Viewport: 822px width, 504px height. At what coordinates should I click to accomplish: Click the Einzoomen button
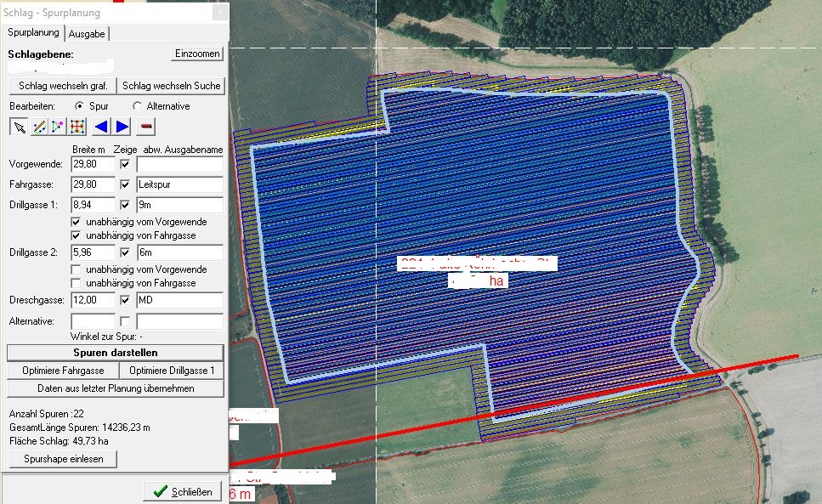197,54
